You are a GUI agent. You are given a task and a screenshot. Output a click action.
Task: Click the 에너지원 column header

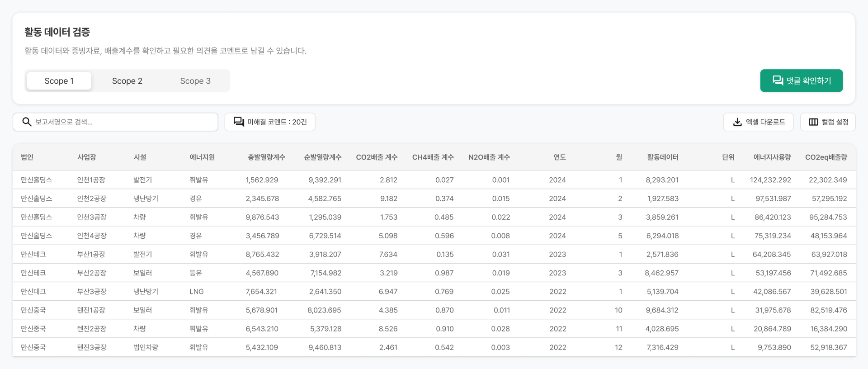pyautogui.click(x=202, y=157)
